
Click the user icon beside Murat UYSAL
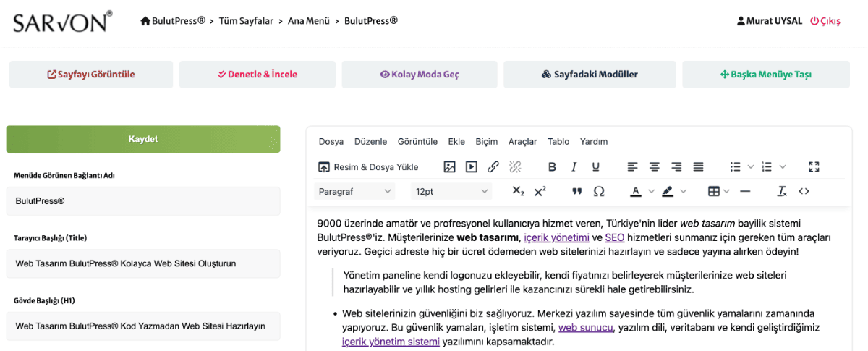tap(741, 21)
